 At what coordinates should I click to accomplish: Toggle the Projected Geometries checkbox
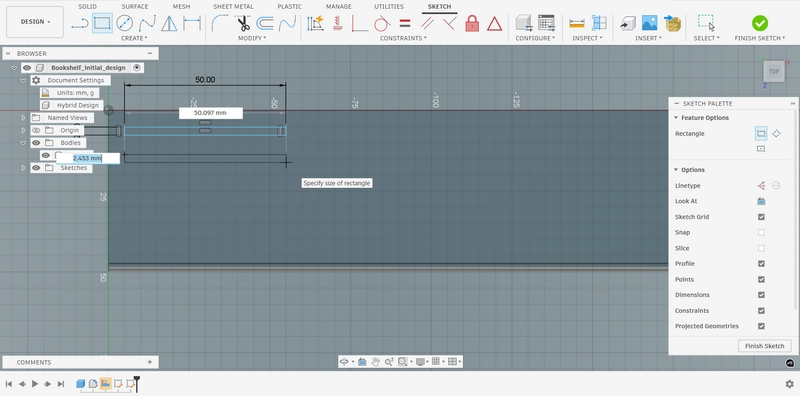coord(761,326)
